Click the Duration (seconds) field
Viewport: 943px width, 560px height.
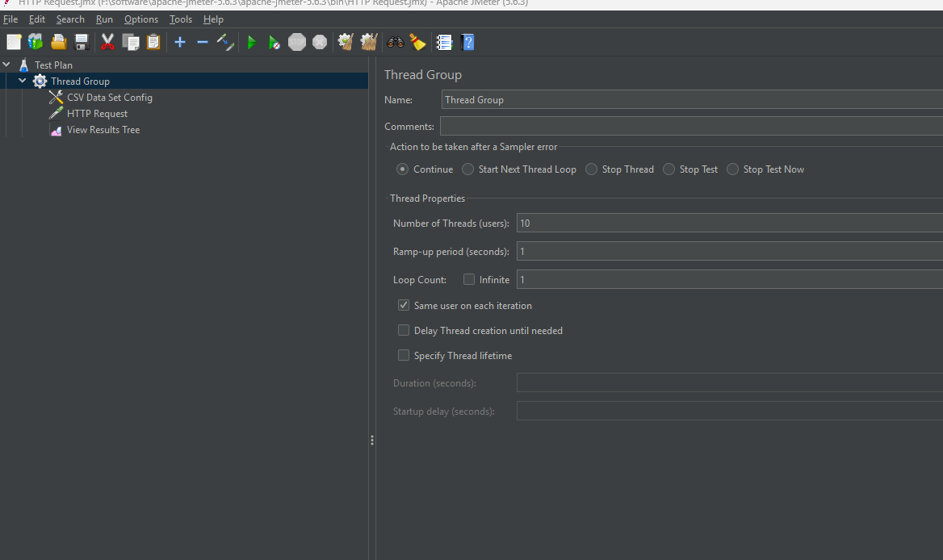pos(730,382)
